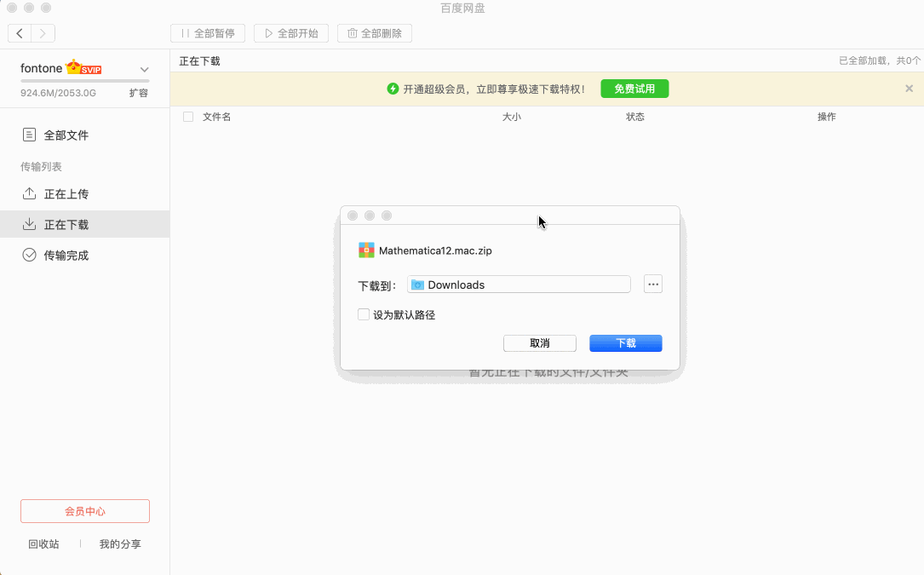The height and width of the screenshot is (575, 924).
Task: Enable the 设为默认路径 checkbox
Action: coord(364,314)
